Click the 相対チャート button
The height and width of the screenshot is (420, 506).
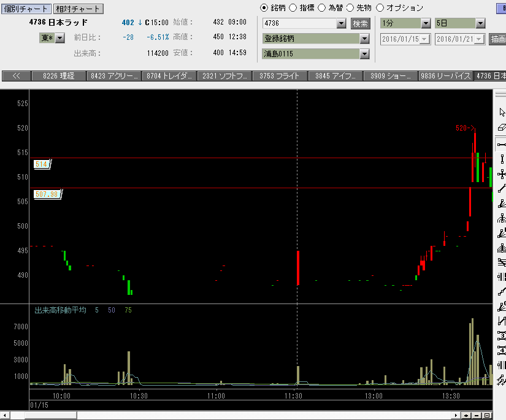78,9
